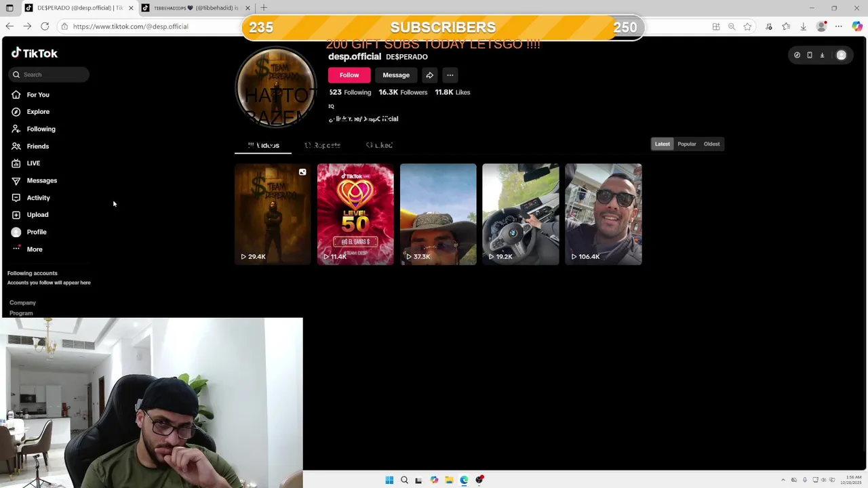This screenshot has height=488, width=868.
Task: Open the sunglasses video with 106.4K views
Action: pyautogui.click(x=604, y=214)
